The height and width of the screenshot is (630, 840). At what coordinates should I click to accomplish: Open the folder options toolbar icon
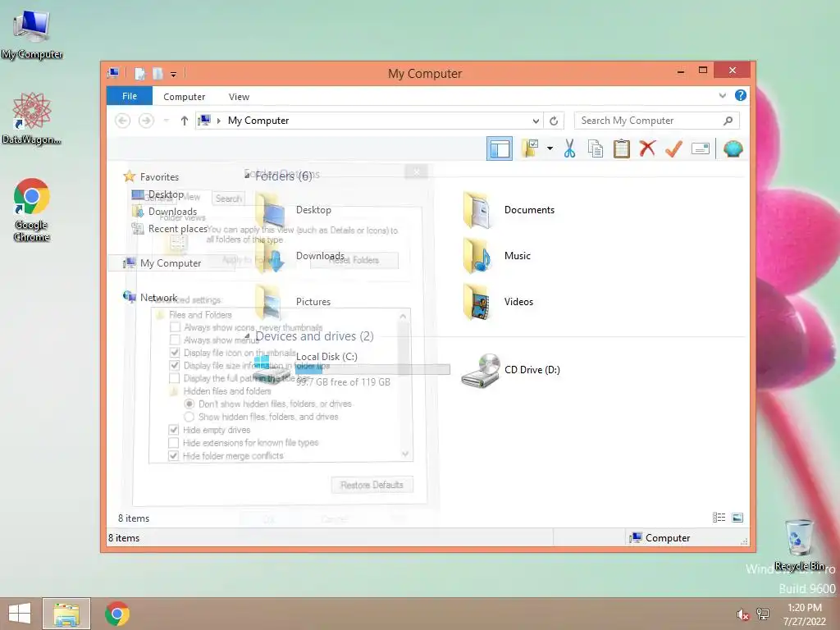click(530, 148)
